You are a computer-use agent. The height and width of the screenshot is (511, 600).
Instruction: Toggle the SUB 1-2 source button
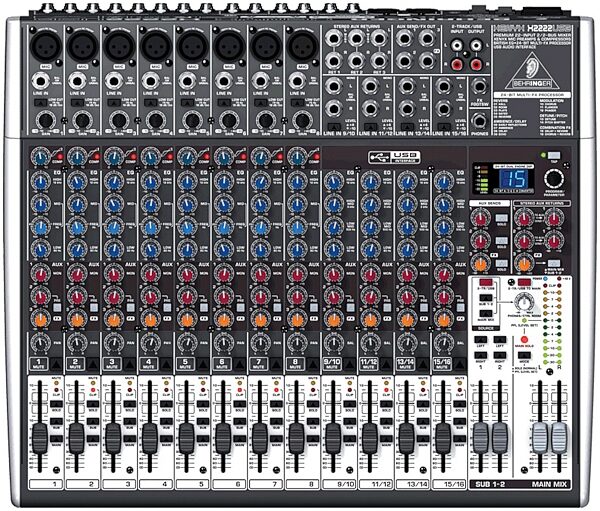pos(486,298)
